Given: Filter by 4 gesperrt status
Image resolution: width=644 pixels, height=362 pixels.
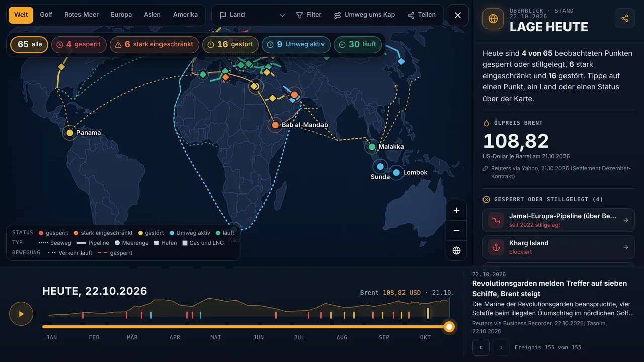Looking at the screenshot, I should coord(78,44).
